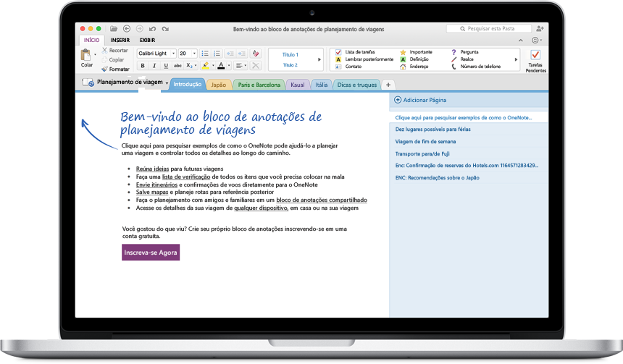Toggle underline text formatting
This screenshot has width=623, height=364.
[166, 66]
